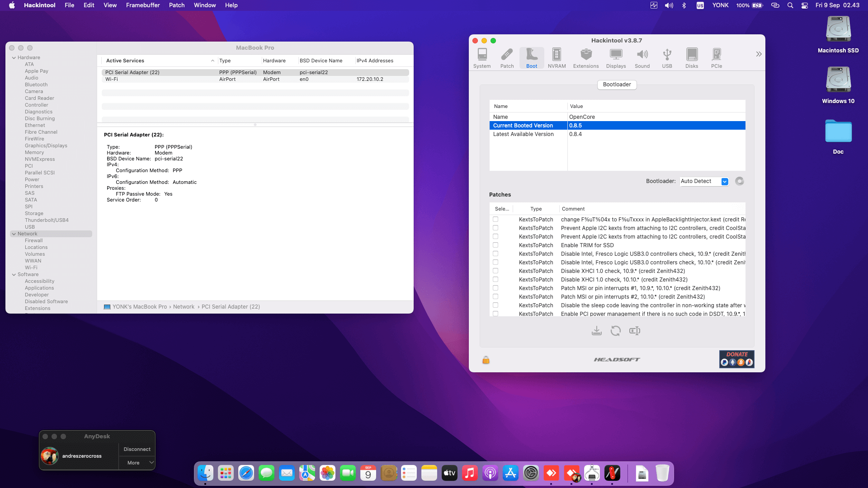Open the View menu
The image size is (868, 488).
(110, 5)
